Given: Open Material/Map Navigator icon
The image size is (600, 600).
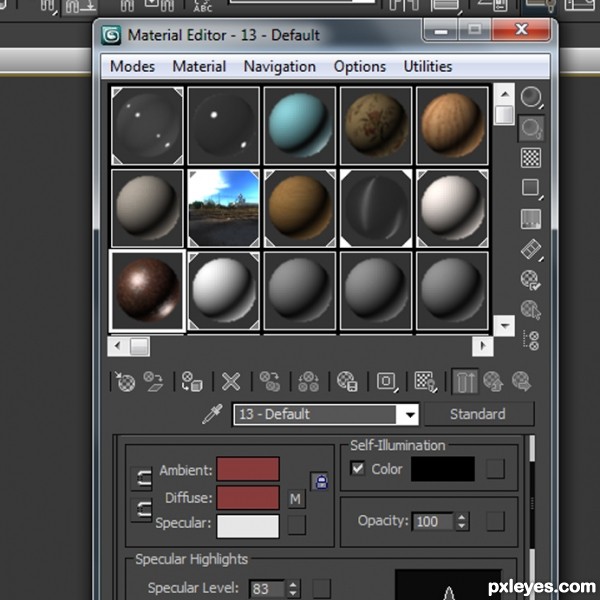Looking at the screenshot, I should point(531,340).
